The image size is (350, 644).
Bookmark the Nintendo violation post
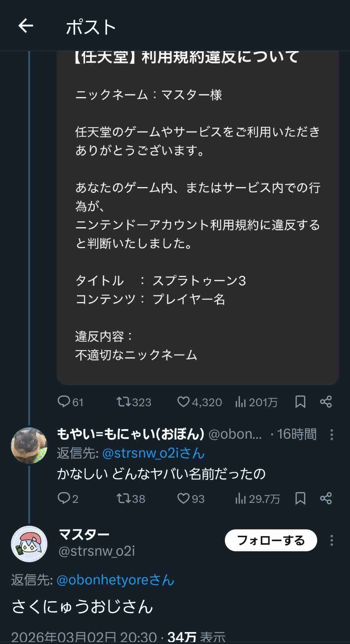[300, 402]
